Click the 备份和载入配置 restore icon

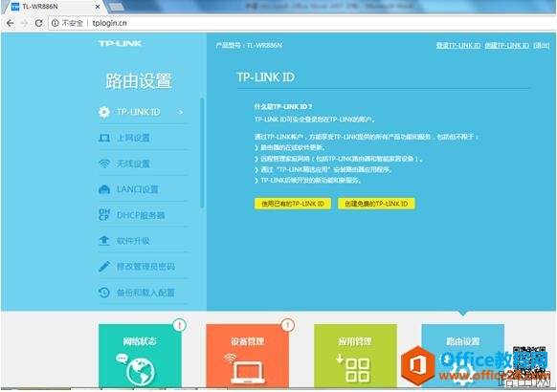(x=104, y=293)
